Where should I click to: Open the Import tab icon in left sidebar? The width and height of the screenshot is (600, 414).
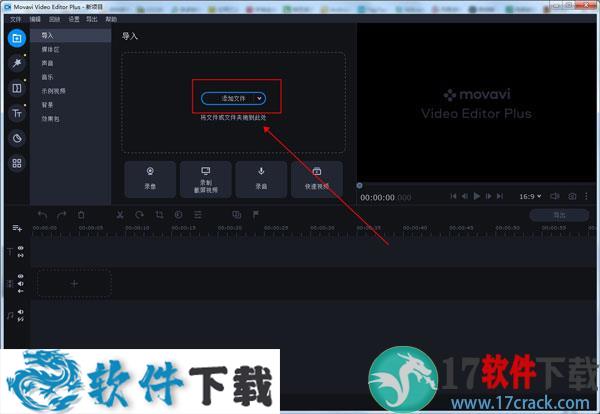pyautogui.click(x=17, y=38)
